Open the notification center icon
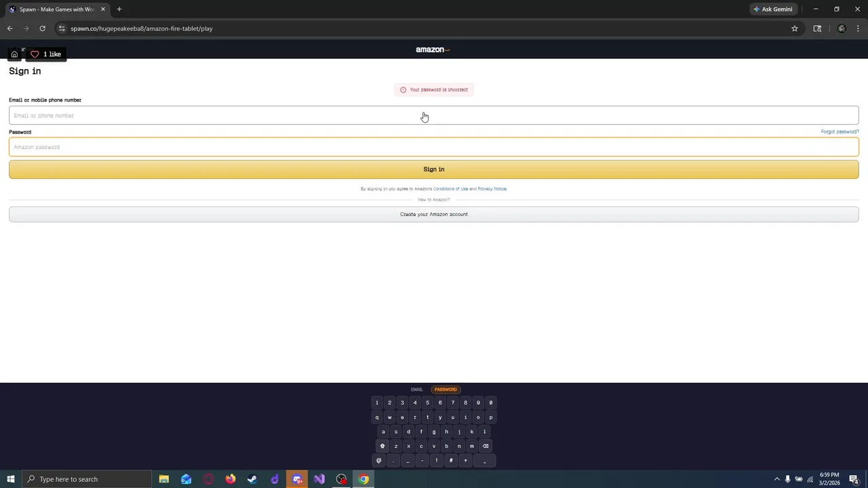Screen dimensions: 868x488 tap(854, 479)
